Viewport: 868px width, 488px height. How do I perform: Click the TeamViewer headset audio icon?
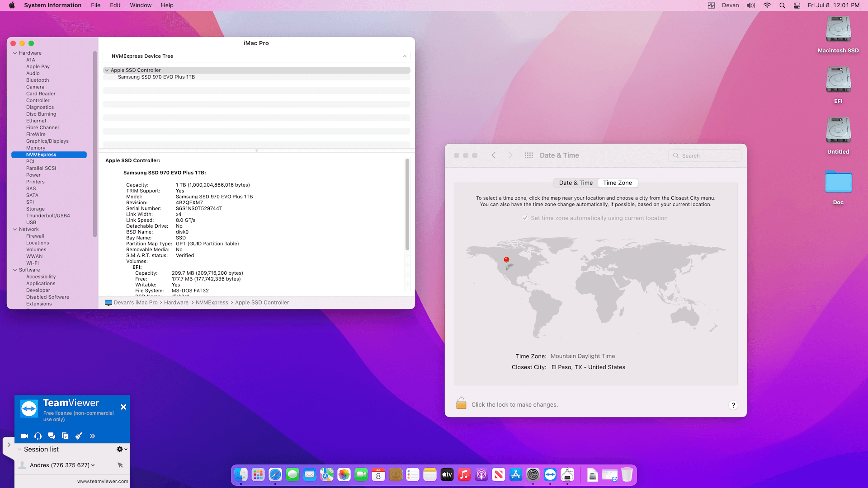[x=38, y=436]
